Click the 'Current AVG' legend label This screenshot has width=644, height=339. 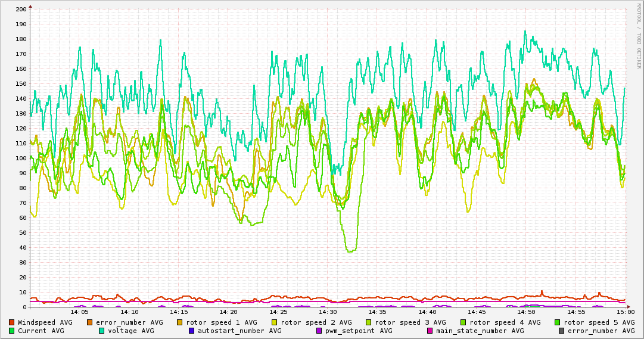[x=41, y=331]
